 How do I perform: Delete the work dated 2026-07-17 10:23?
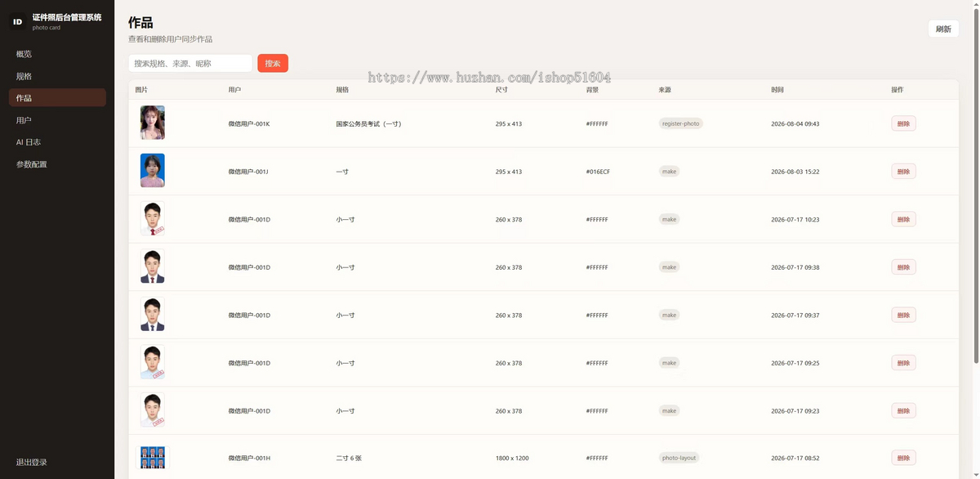coord(903,219)
